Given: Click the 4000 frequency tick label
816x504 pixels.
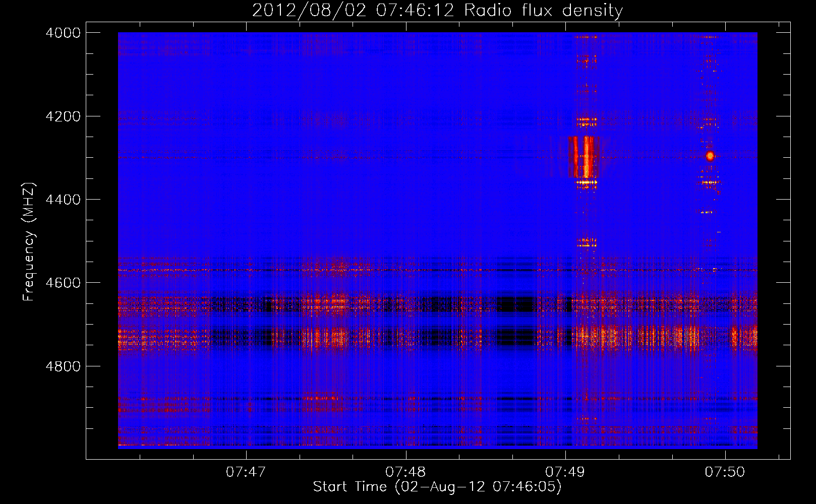Looking at the screenshot, I should (63, 33).
